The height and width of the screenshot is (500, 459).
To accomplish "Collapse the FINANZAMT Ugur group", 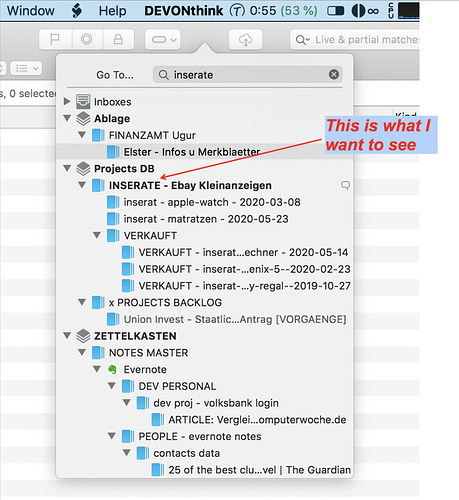I will (x=82, y=135).
